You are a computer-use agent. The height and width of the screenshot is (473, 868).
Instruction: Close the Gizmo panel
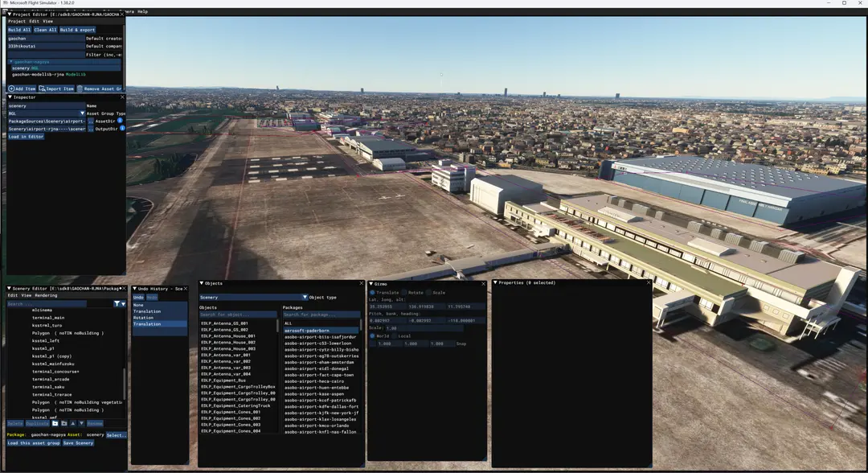point(483,284)
